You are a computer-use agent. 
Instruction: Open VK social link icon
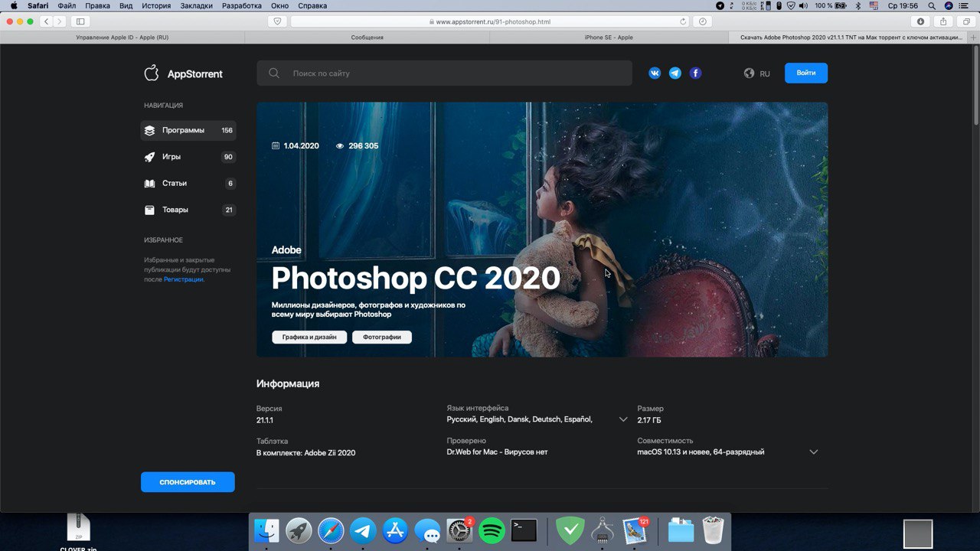pos(655,73)
